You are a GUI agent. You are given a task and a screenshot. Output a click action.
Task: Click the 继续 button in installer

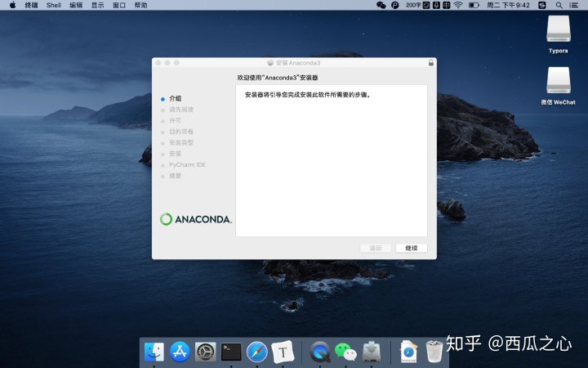pyautogui.click(x=412, y=248)
